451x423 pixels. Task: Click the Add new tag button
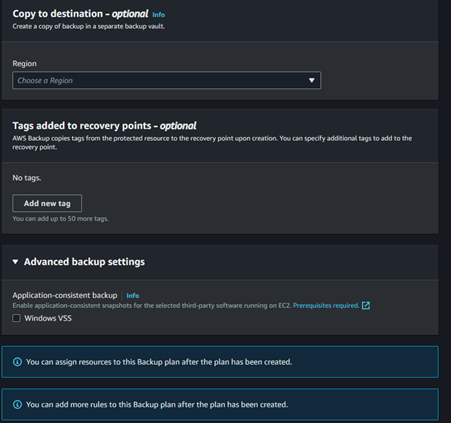(x=47, y=203)
